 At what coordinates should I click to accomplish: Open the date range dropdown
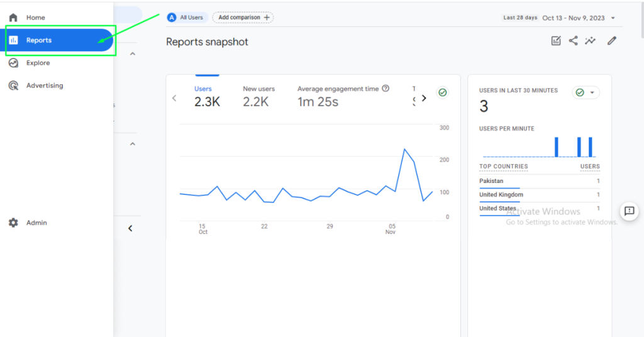[613, 18]
